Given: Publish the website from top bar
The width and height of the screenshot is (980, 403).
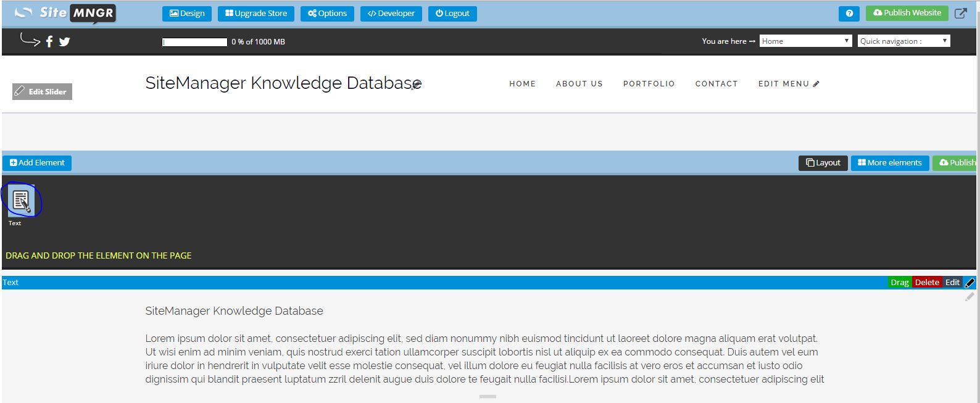Looking at the screenshot, I should (907, 13).
